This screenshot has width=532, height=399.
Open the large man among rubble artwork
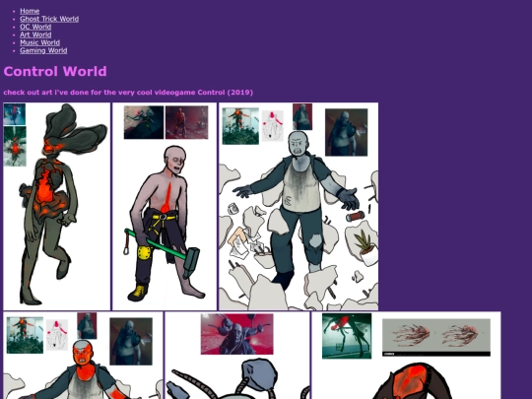(299, 206)
